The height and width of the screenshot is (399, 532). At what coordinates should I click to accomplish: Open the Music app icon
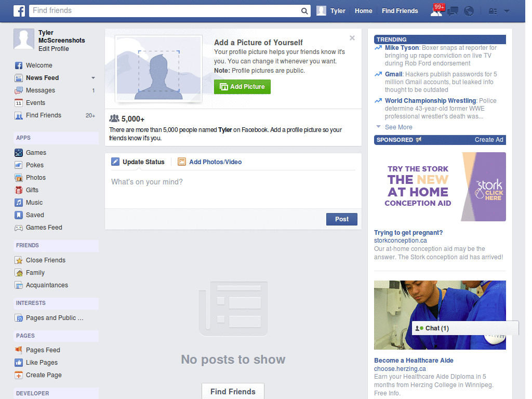coord(19,203)
